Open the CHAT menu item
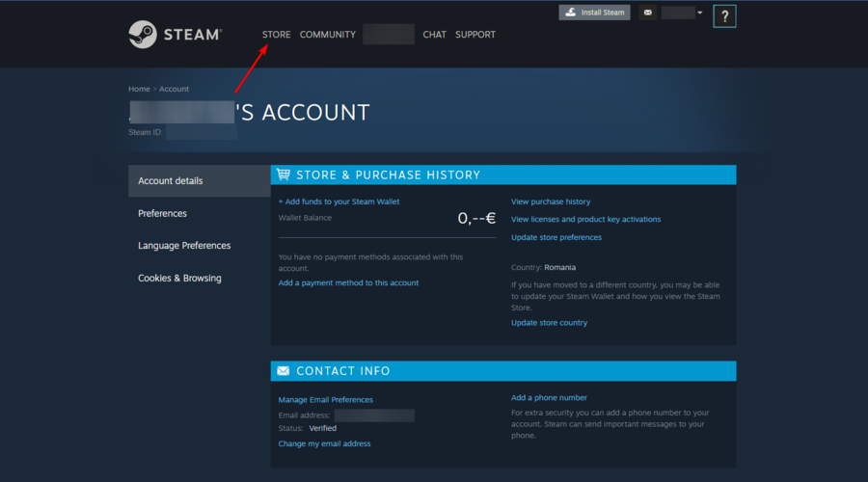Viewport: 868px width, 482px height. (435, 35)
